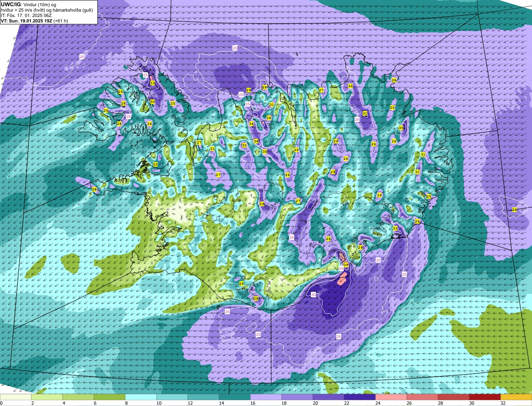This screenshot has height=406, width=532.
Task: Select the 2–4 m/s light lime swatch
Action: (47, 397)
